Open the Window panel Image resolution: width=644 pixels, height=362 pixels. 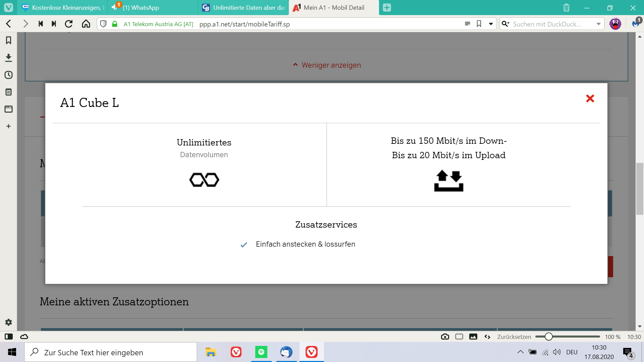point(8,109)
